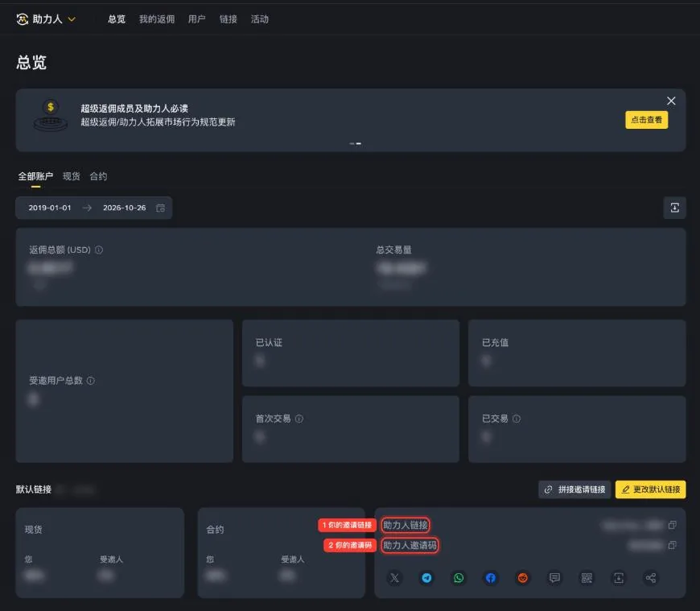Copy the 助力人链接 value
The height and width of the screenshot is (611, 700).
[672, 525]
